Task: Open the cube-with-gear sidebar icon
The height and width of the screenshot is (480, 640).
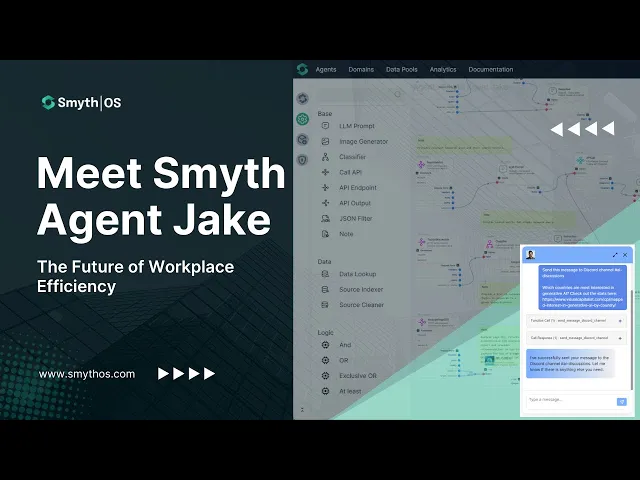Action: click(302, 140)
